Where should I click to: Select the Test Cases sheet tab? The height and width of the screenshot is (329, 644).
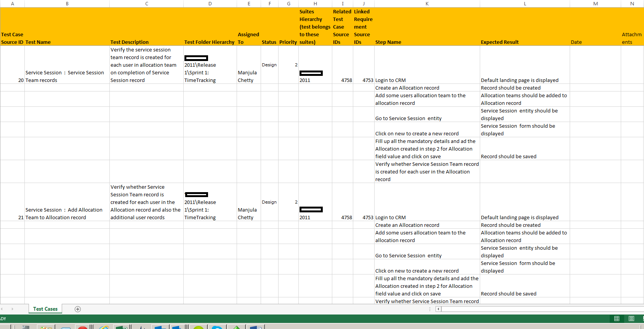point(45,309)
